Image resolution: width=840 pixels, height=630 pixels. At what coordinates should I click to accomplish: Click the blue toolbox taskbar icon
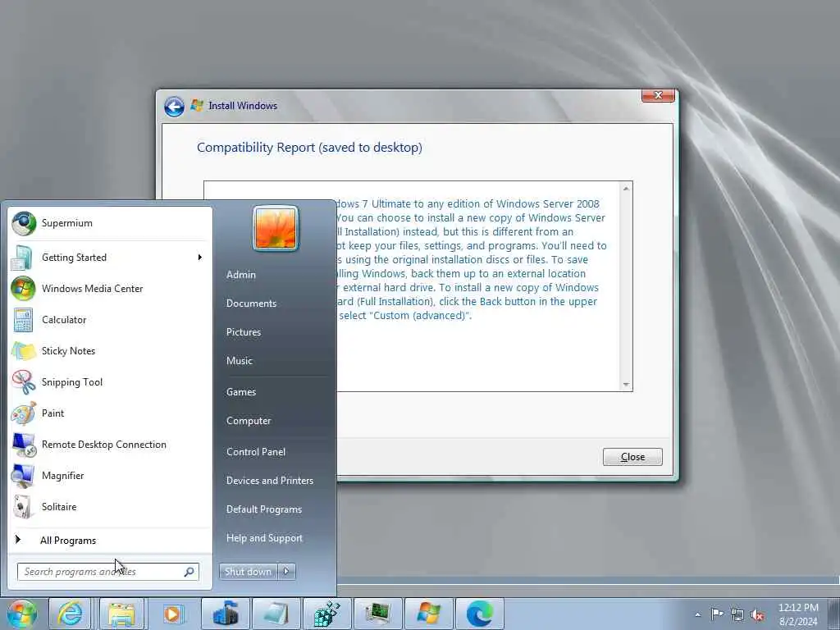click(x=225, y=614)
